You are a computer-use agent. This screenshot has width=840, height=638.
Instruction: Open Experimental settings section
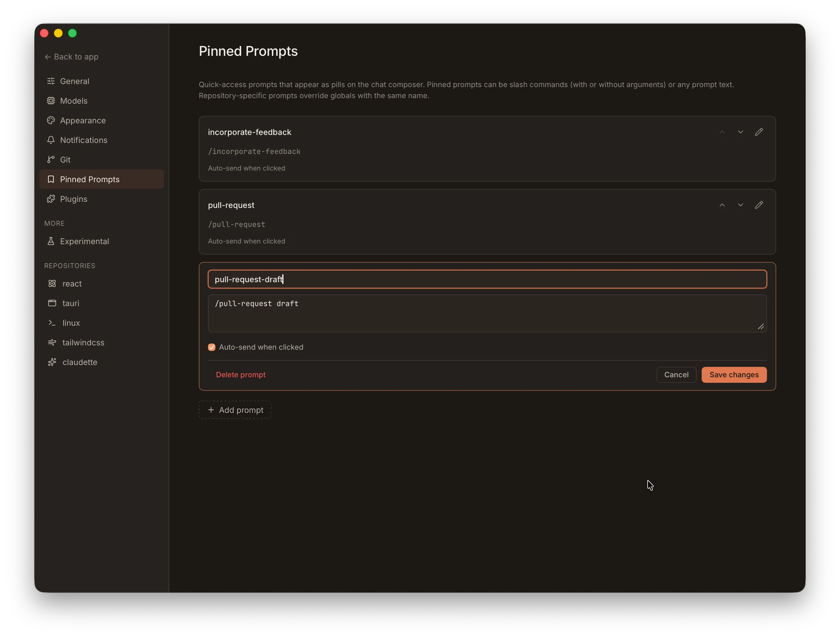click(101, 241)
